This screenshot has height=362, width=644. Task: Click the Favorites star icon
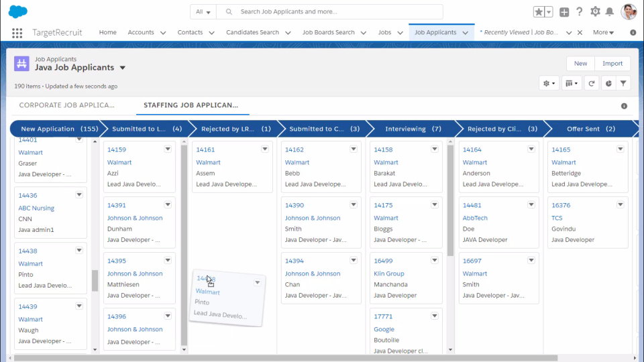click(539, 12)
